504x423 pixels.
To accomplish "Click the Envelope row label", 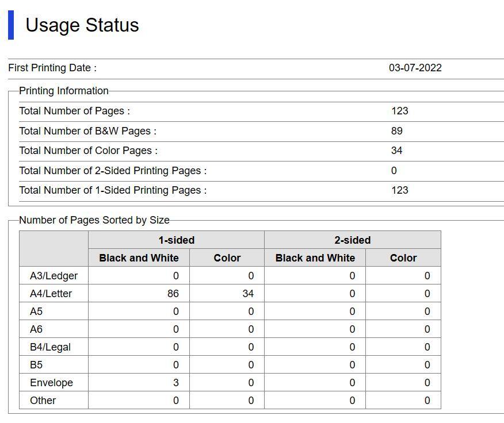I will pyautogui.click(x=51, y=383).
